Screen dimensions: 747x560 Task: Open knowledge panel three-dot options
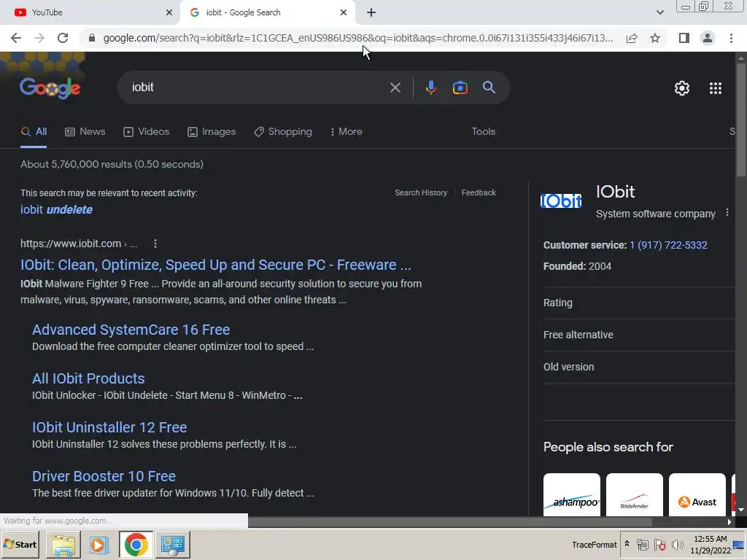click(x=727, y=212)
